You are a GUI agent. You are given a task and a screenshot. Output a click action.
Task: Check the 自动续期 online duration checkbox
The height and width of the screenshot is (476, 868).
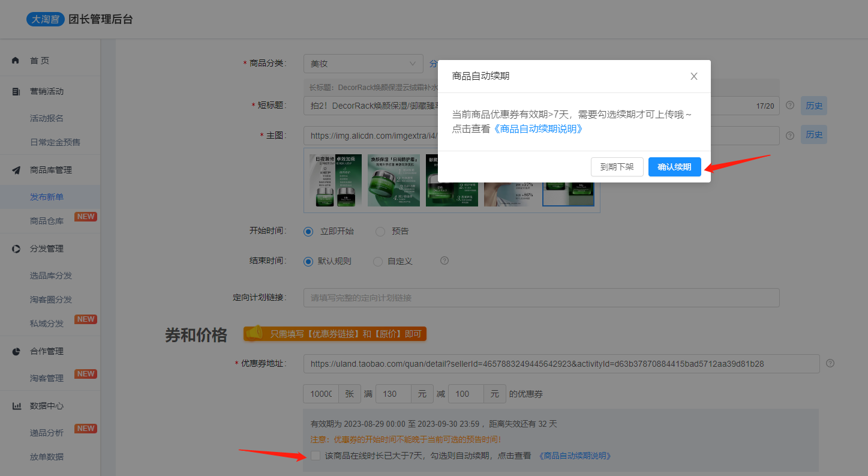(x=316, y=456)
